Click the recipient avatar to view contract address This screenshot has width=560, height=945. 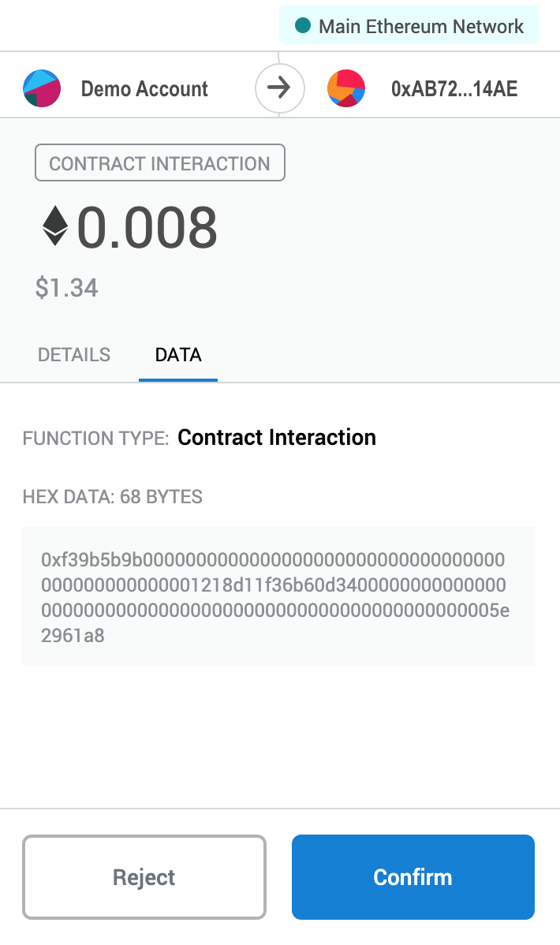point(346,88)
